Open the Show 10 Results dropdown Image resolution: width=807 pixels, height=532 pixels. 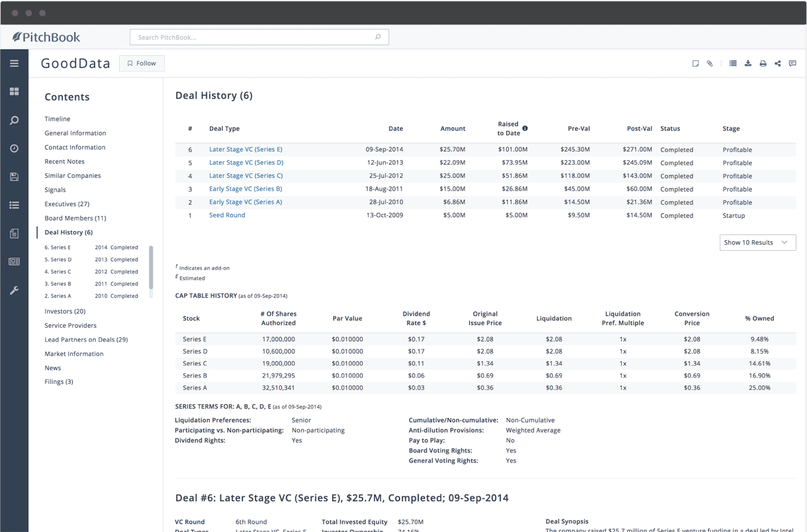757,242
